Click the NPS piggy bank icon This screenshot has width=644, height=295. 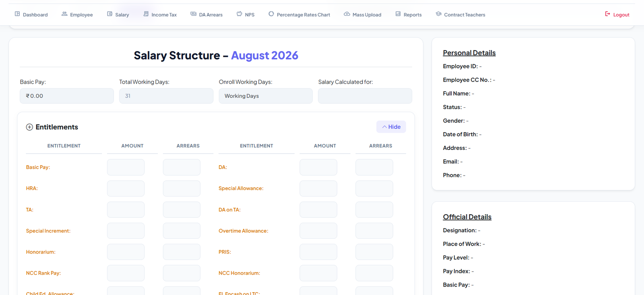(239, 14)
